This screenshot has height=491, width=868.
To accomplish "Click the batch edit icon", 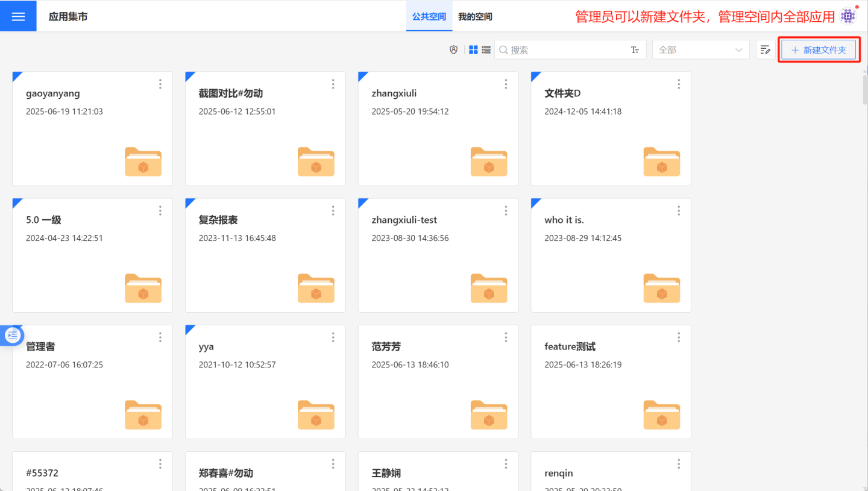I will pos(766,50).
